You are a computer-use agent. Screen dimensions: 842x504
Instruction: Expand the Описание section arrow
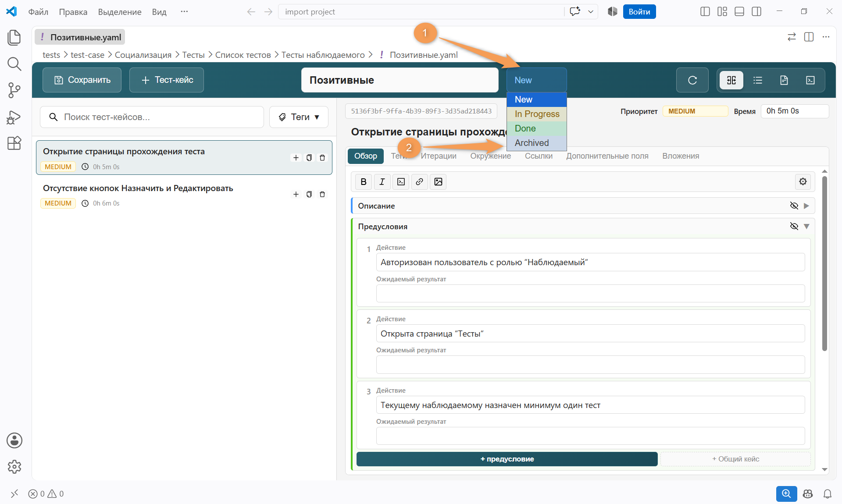point(806,206)
